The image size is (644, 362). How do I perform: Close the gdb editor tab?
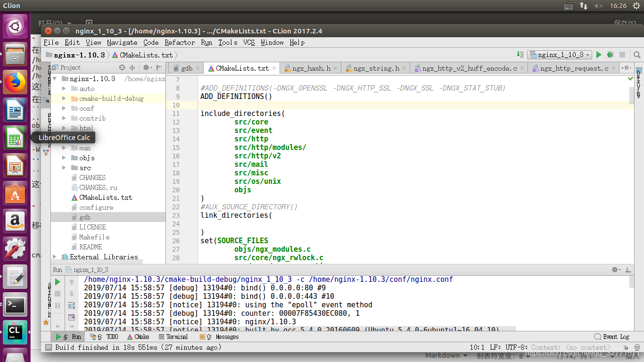(x=198, y=68)
